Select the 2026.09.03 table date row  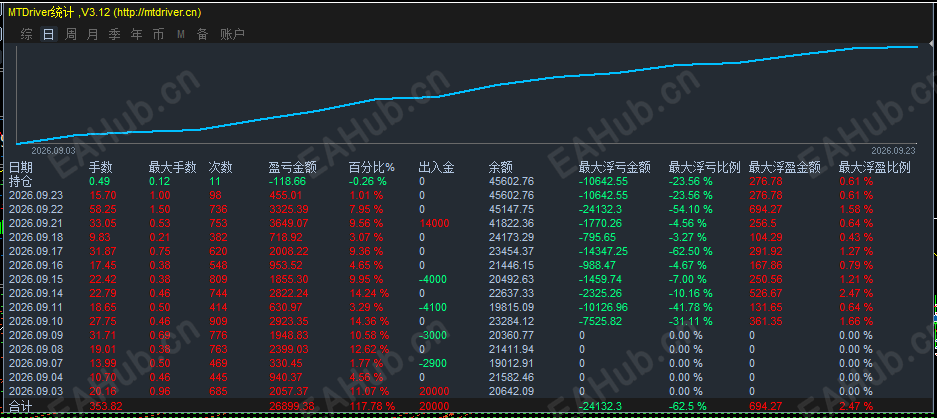[36, 391]
